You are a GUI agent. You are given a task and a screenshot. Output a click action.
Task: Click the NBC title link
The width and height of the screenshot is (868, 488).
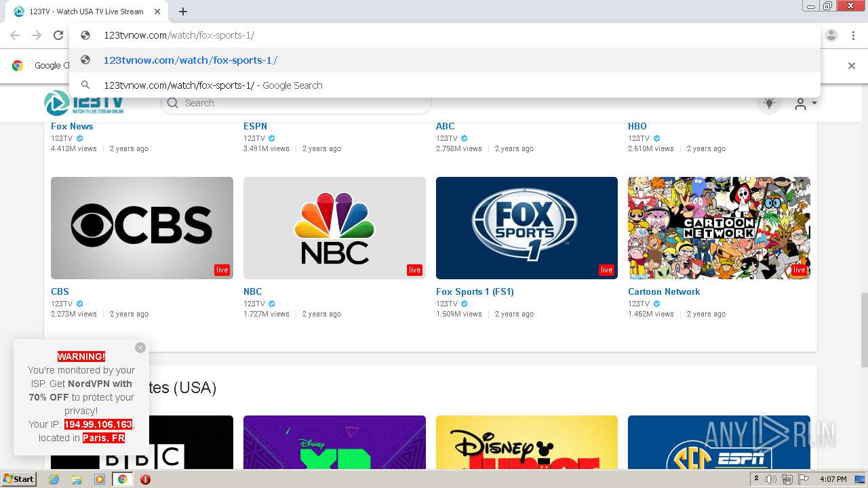tap(252, 291)
